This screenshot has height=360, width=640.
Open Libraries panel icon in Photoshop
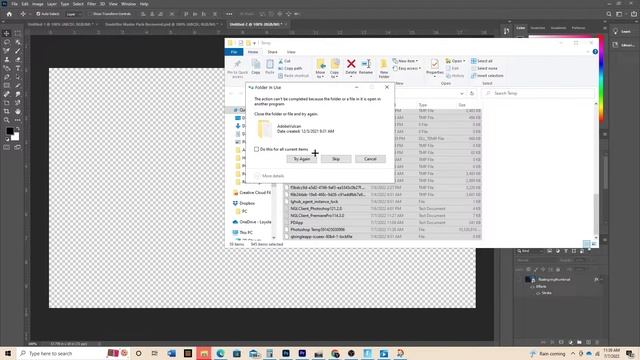tap(616, 45)
